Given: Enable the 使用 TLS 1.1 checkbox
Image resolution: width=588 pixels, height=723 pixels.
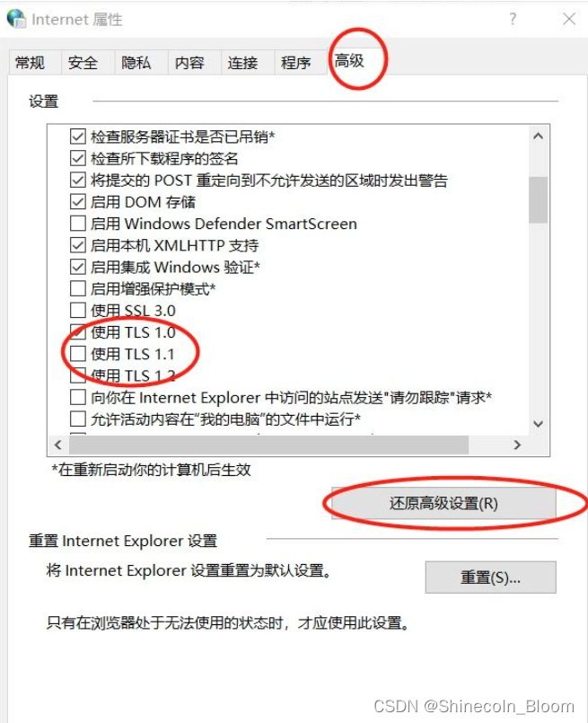Looking at the screenshot, I should tap(78, 354).
